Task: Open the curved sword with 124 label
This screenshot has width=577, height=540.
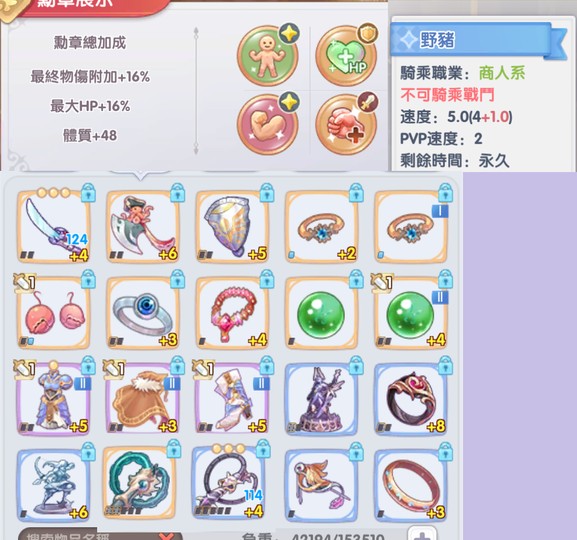Action: point(54,227)
